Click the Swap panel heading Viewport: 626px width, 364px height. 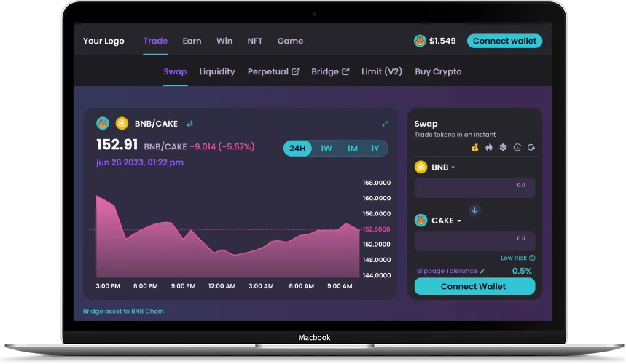click(x=426, y=124)
